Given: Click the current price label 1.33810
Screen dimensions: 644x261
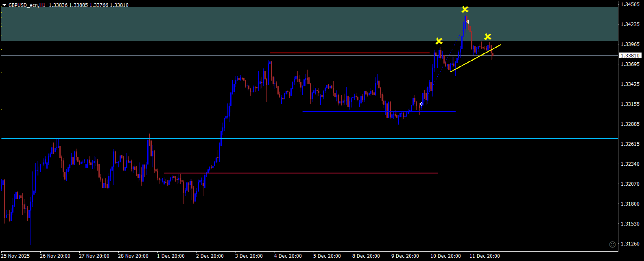Looking at the screenshot, I should (x=630, y=55).
